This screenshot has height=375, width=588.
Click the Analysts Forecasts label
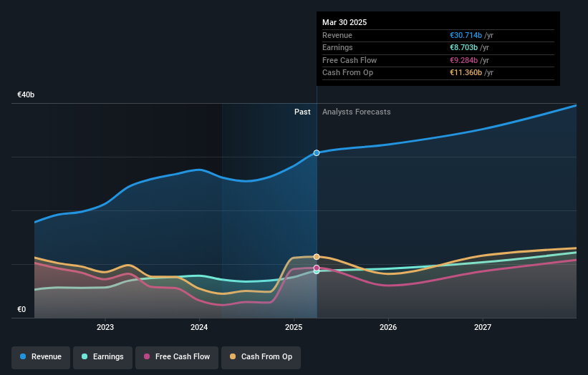click(356, 112)
